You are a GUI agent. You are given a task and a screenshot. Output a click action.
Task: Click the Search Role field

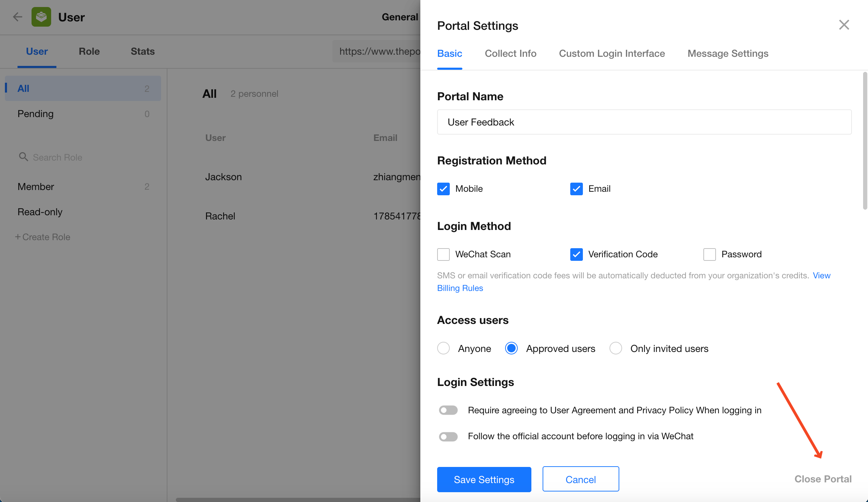click(57, 157)
